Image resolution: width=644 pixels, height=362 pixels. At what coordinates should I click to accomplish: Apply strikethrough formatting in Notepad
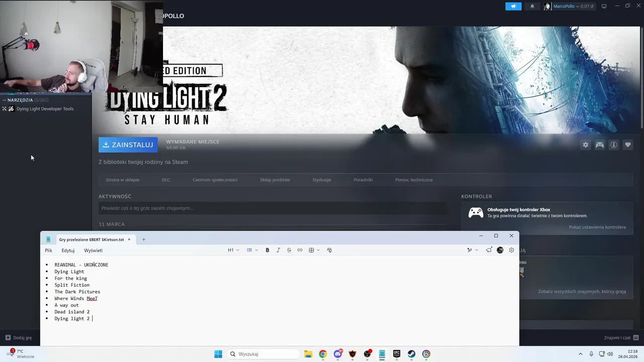coord(289,250)
